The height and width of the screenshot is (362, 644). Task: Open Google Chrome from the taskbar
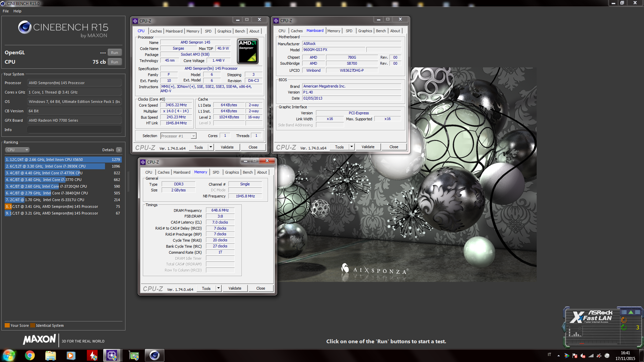pyautogui.click(x=30, y=355)
